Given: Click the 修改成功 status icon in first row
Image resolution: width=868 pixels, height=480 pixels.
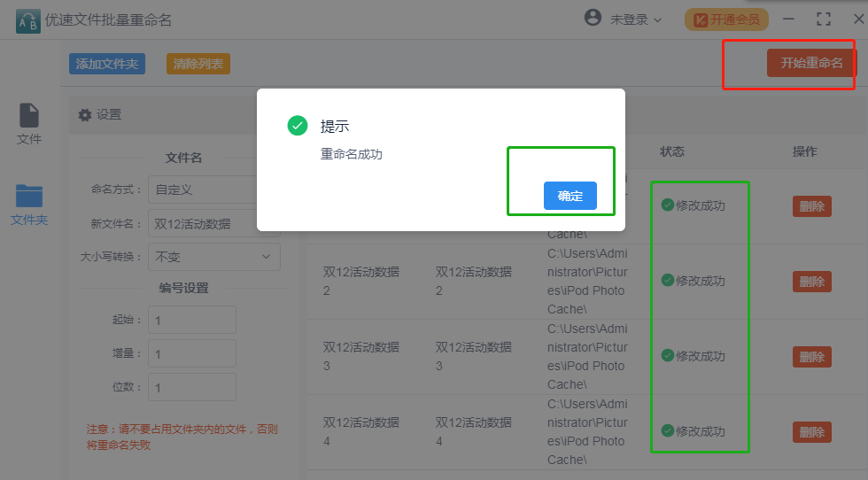Looking at the screenshot, I should pyautogui.click(x=668, y=205).
